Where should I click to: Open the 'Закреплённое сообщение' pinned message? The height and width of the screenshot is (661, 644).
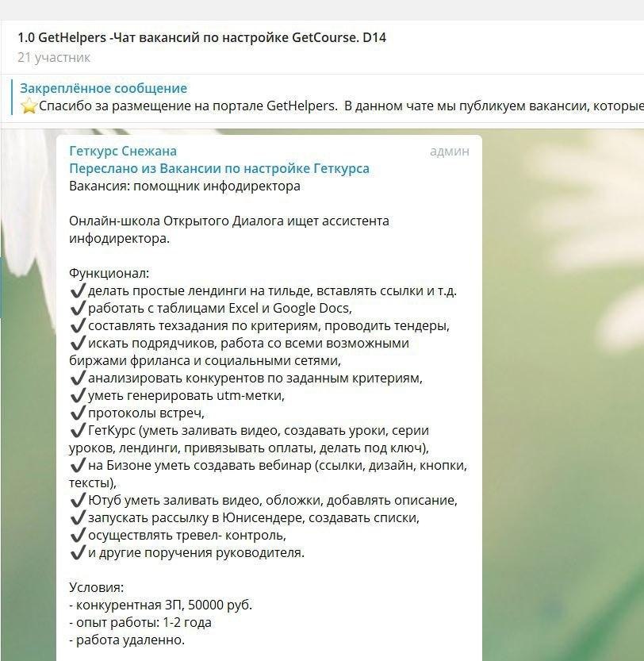click(104, 88)
